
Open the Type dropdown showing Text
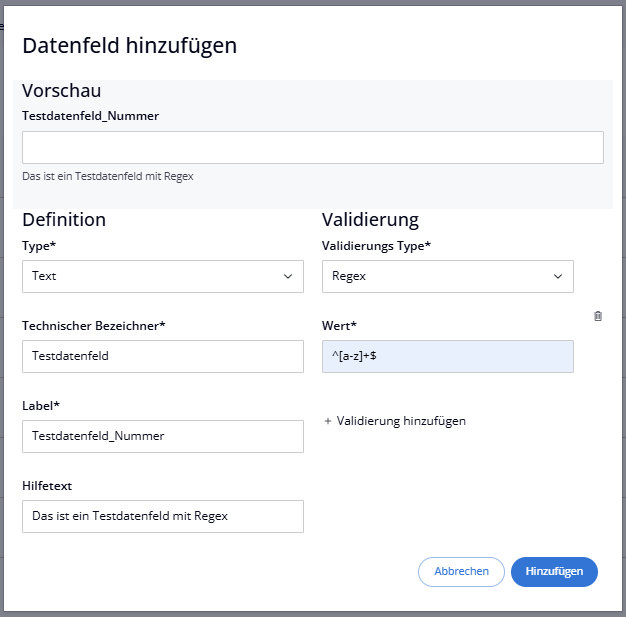(x=162, y=276)
